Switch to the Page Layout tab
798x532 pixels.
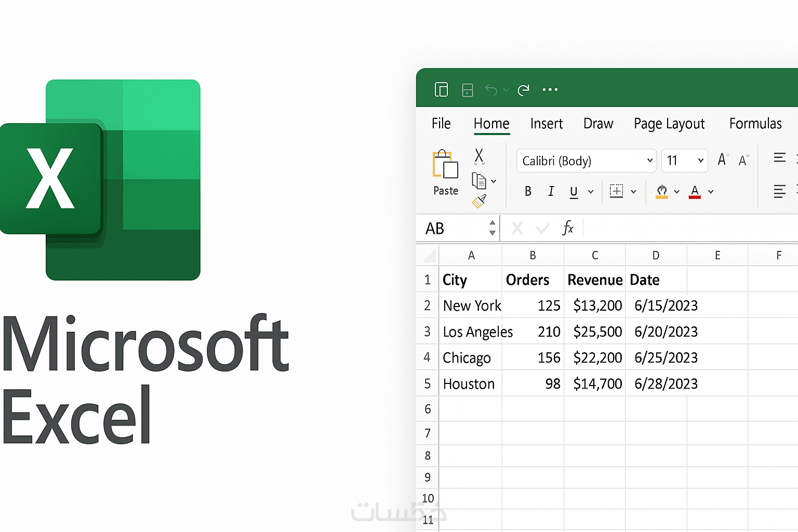[x=669, y=124]
